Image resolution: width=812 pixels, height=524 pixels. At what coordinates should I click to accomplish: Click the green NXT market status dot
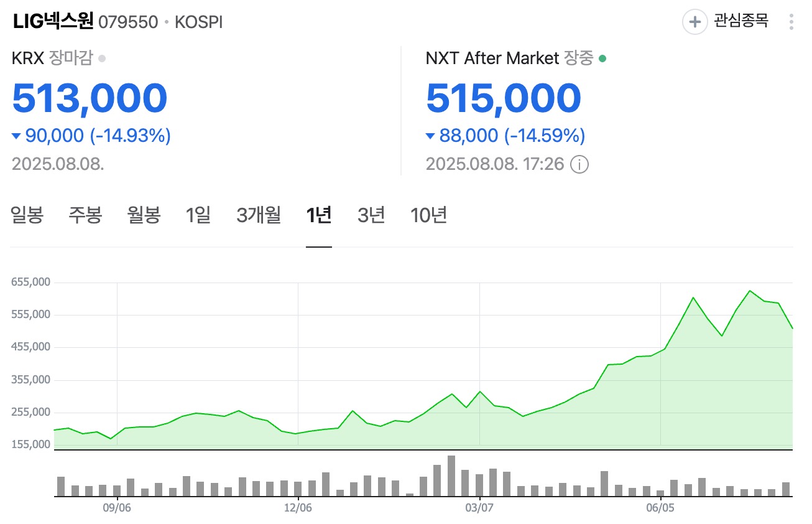click(602, 58)
